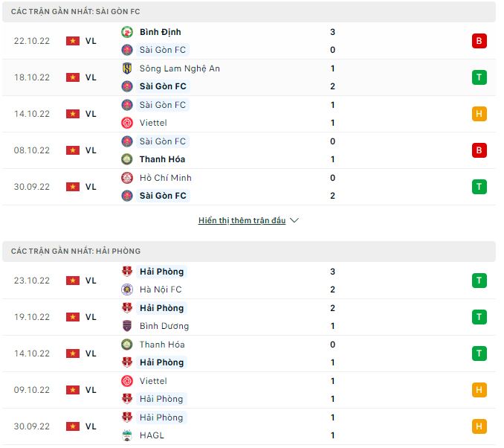
Task: Click the red B badge for 22.10.22
Action: pos(479,41)
